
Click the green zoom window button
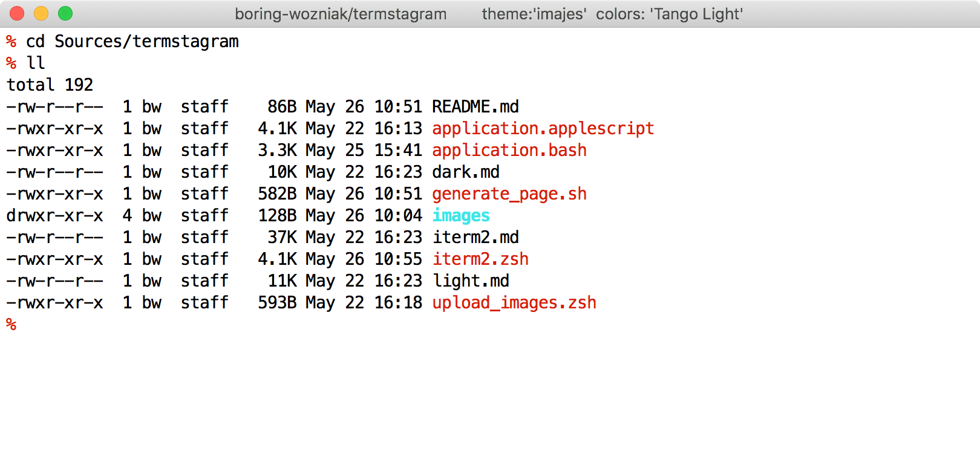click(x=65, y=13)
